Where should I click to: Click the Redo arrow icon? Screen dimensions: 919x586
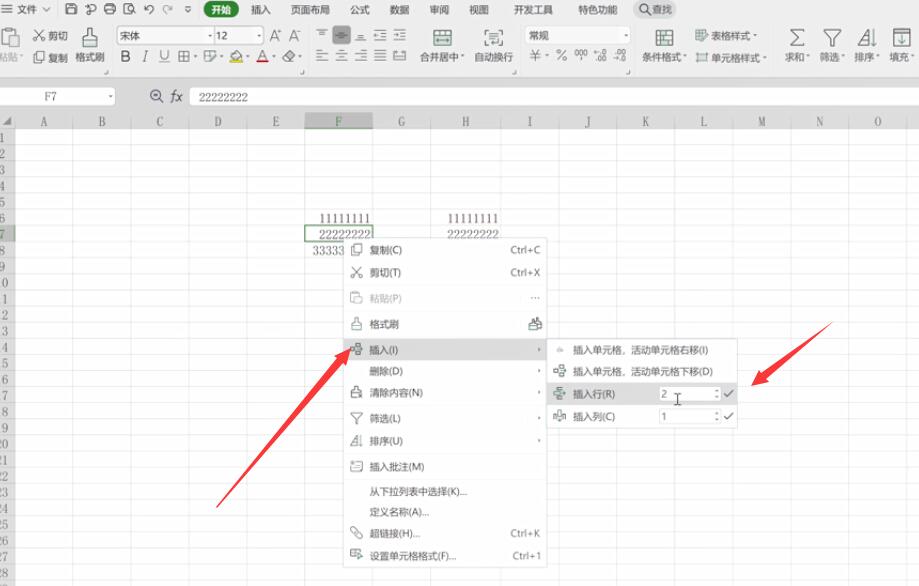[168, 9]
